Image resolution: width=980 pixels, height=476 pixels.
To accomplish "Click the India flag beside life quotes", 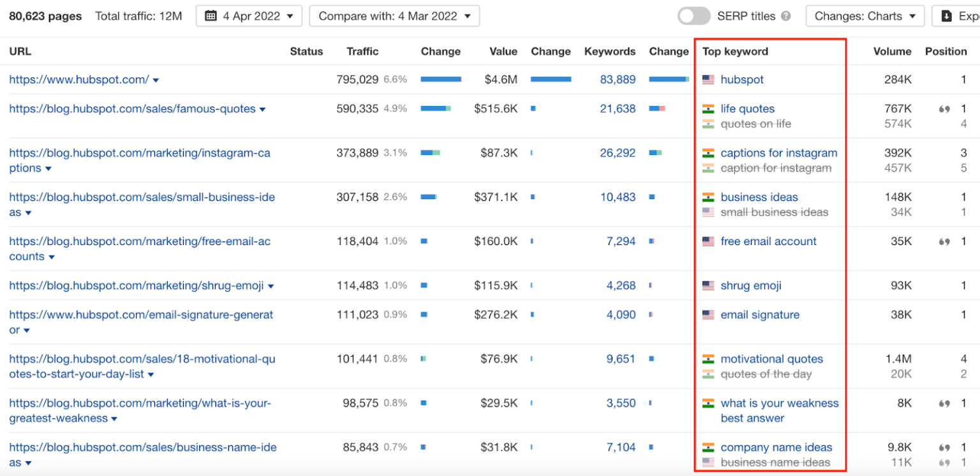I will pos(709,108).
